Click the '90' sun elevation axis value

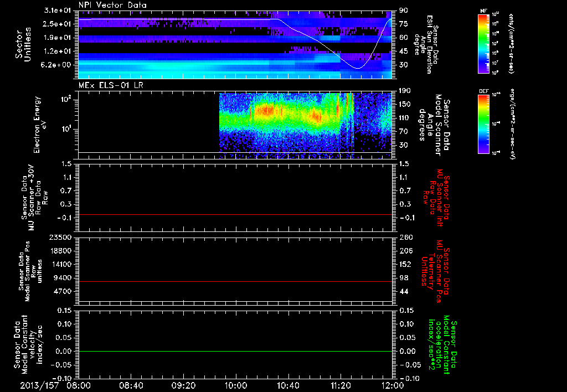pos(403,10)
